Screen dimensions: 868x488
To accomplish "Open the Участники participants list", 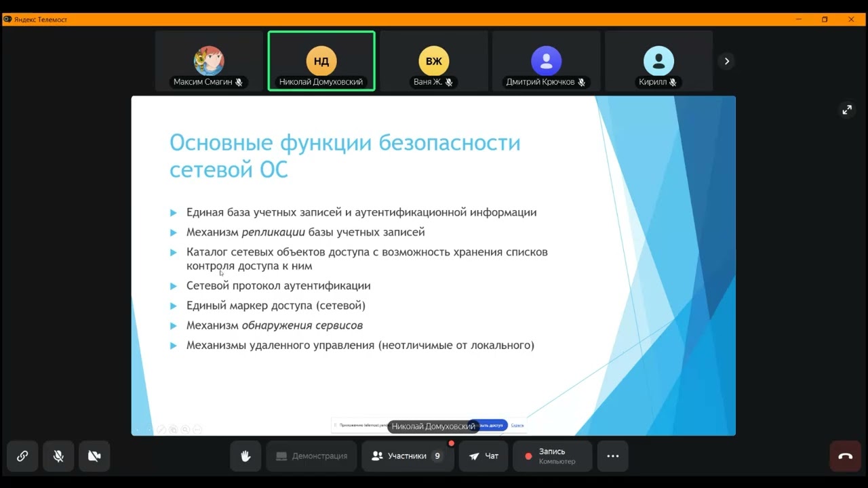I will 408,456.
